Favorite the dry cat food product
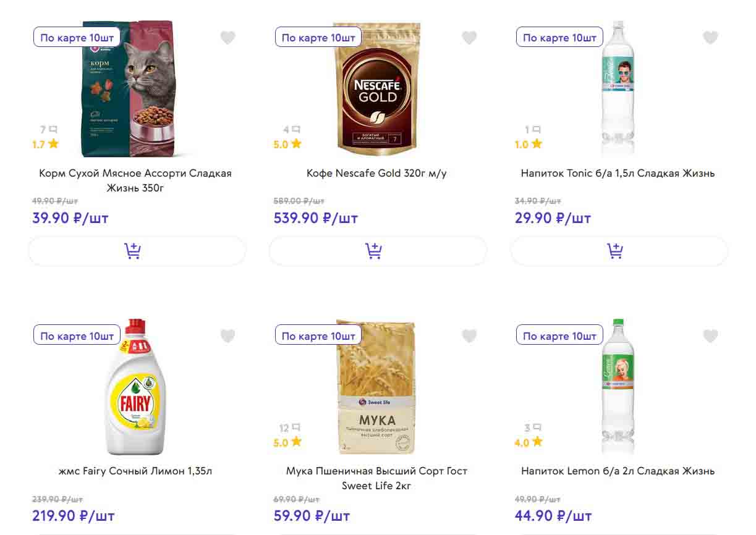 (228, 38)
